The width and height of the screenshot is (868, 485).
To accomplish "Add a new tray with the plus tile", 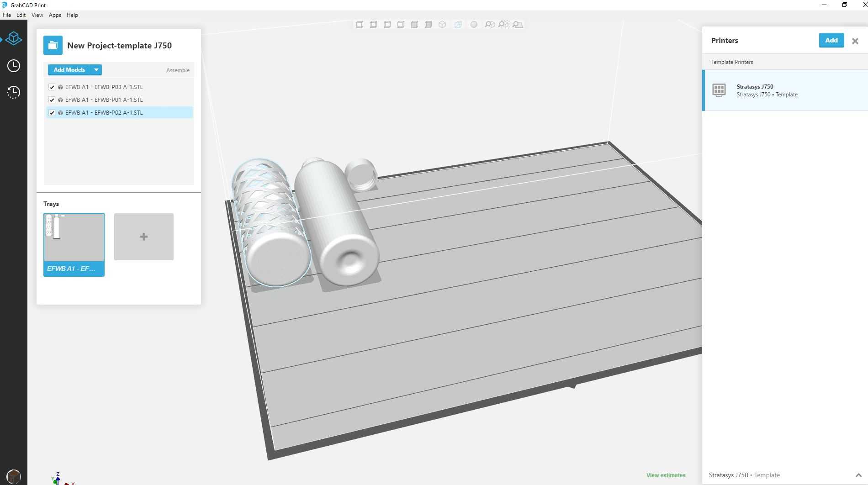I will (x=144, y=237).
